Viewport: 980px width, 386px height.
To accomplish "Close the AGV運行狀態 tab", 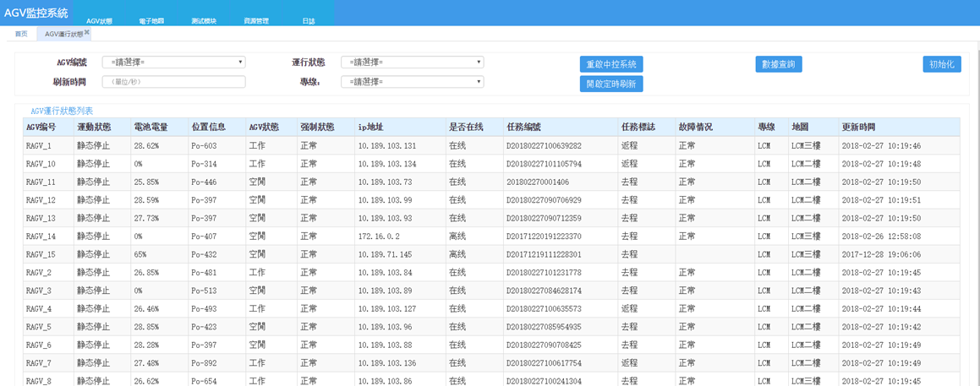I will coord(87,32).
